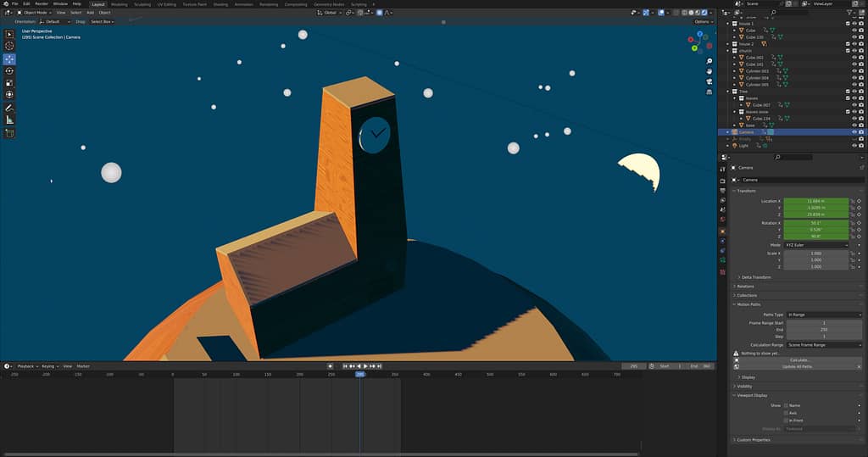The height and width of the screenshot is (457, 868).
Task: Click the viewport zoom magnifier icon
Action: tap(709, 61)
